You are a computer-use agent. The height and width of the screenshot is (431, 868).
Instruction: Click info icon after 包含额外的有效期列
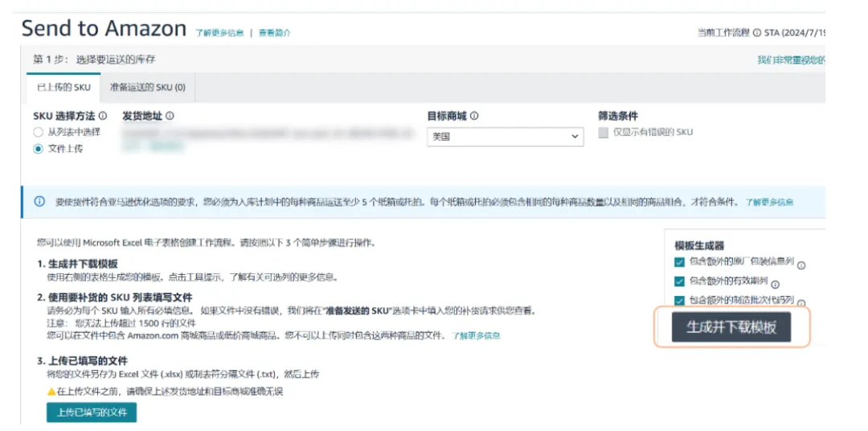pos(775,285)
